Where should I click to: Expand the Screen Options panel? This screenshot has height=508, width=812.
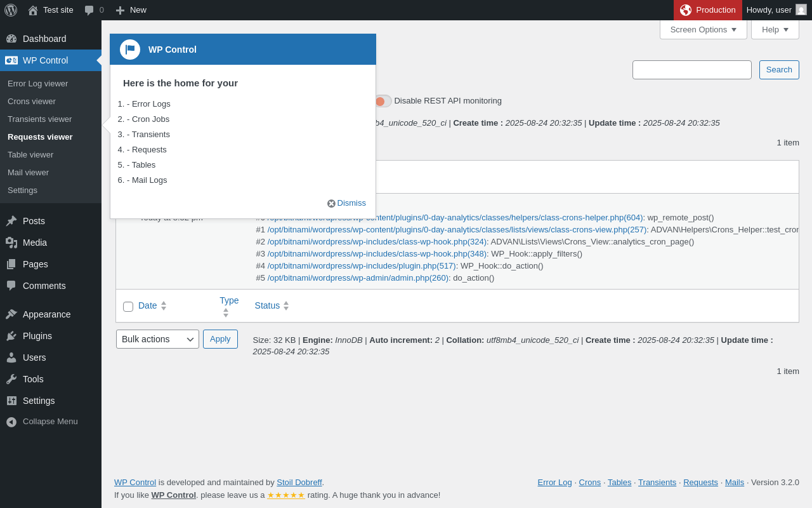pos(704,29)
